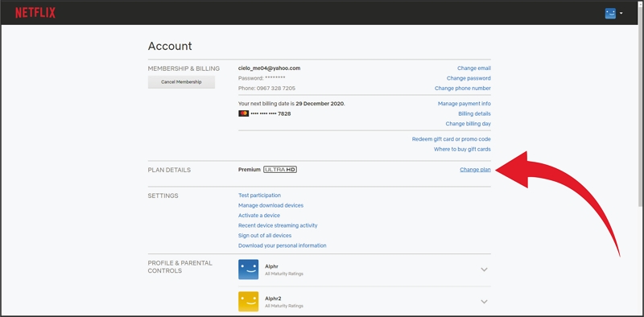Viewport: 644px width, 317px height.
Task: Click the Mastercard payment icon
Action: point(244,113)
